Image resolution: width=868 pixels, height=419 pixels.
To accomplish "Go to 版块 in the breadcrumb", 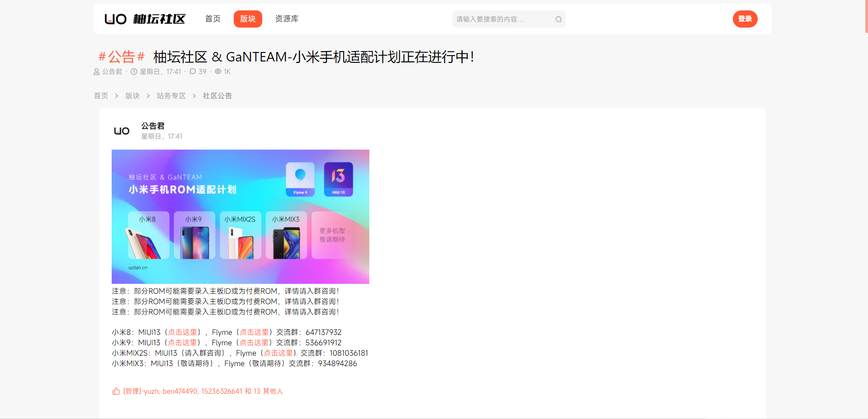I will point(132,96).
